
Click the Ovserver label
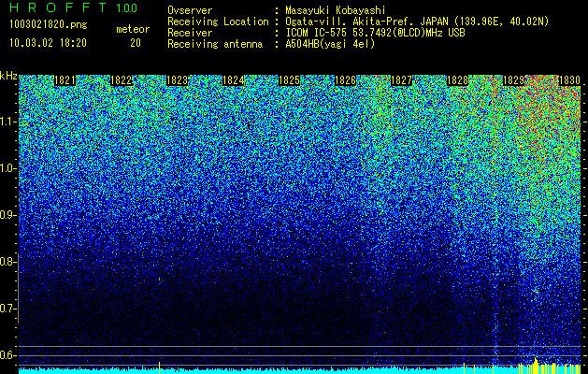pyautogui.click(x=190, y=10)
